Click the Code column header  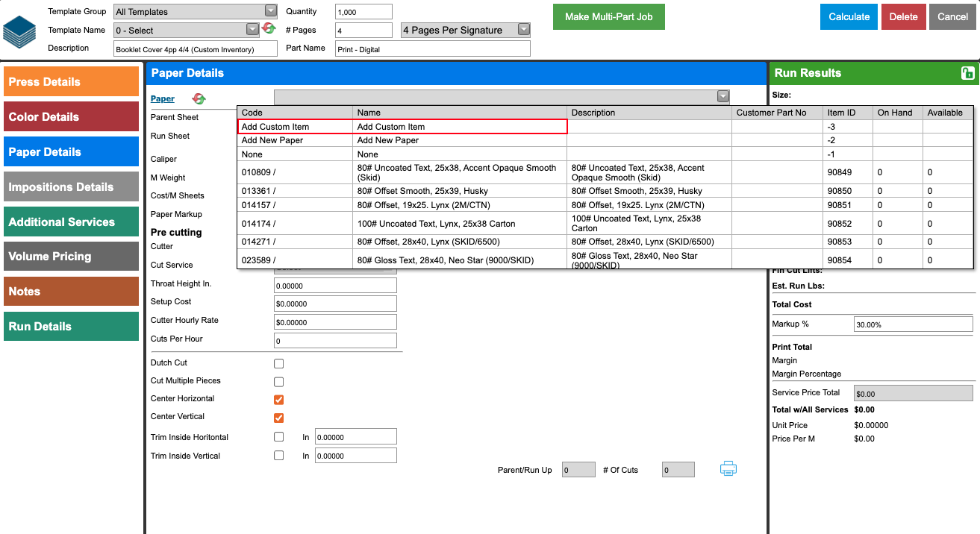coord(295,113)
